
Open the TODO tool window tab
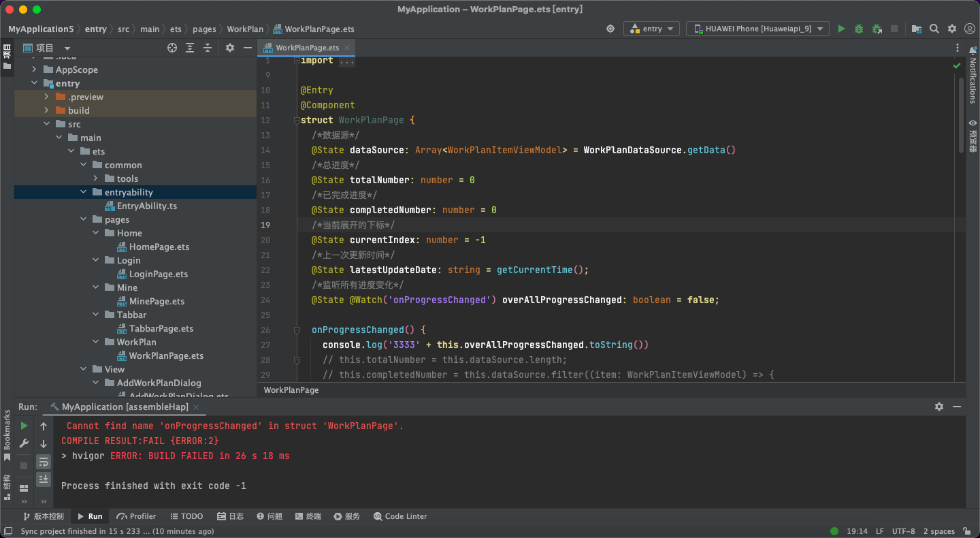click(x=186, y=516)
